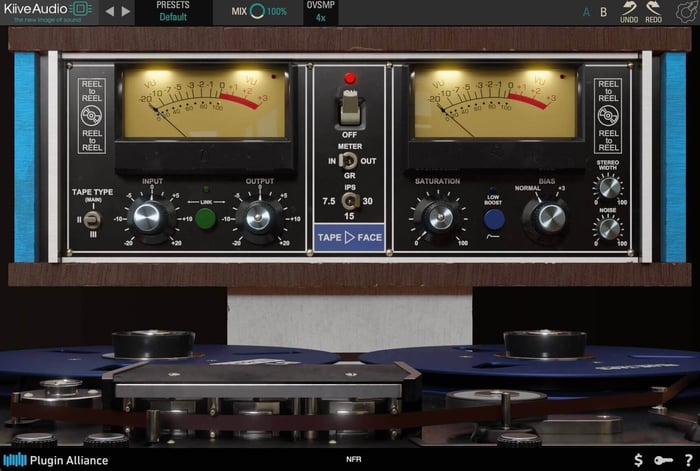Click the SATURATION knob
This screenshot has height=471, width=700.
[x=439, y=217]
